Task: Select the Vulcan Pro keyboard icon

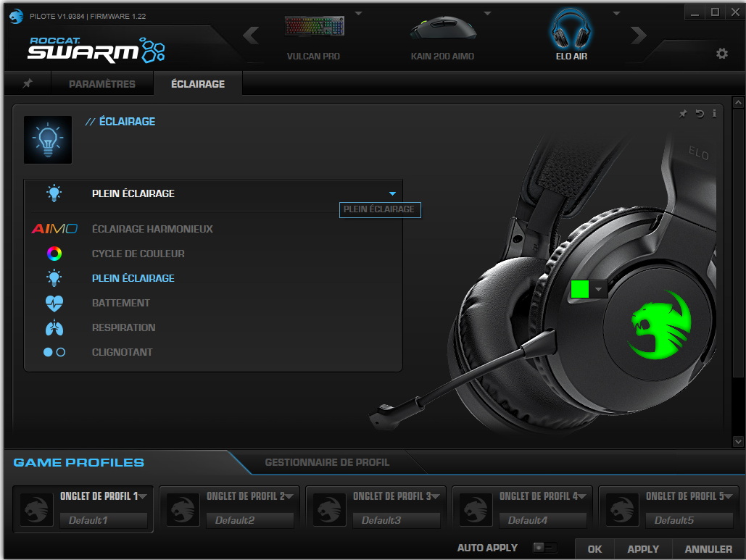Action: coord(314,25)
